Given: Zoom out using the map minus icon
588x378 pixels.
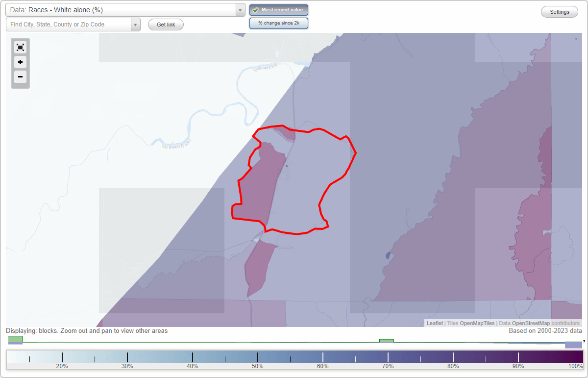Looking at the screenshot, I should [20, 77].
